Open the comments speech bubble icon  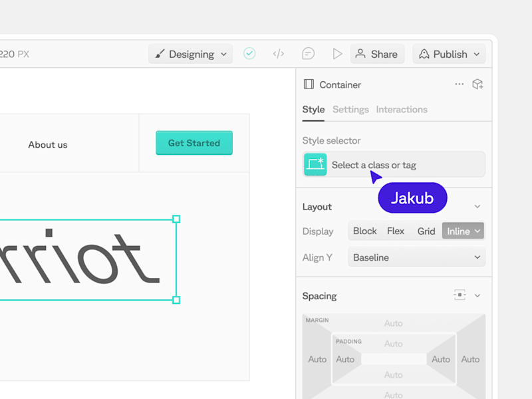point(308,54)
